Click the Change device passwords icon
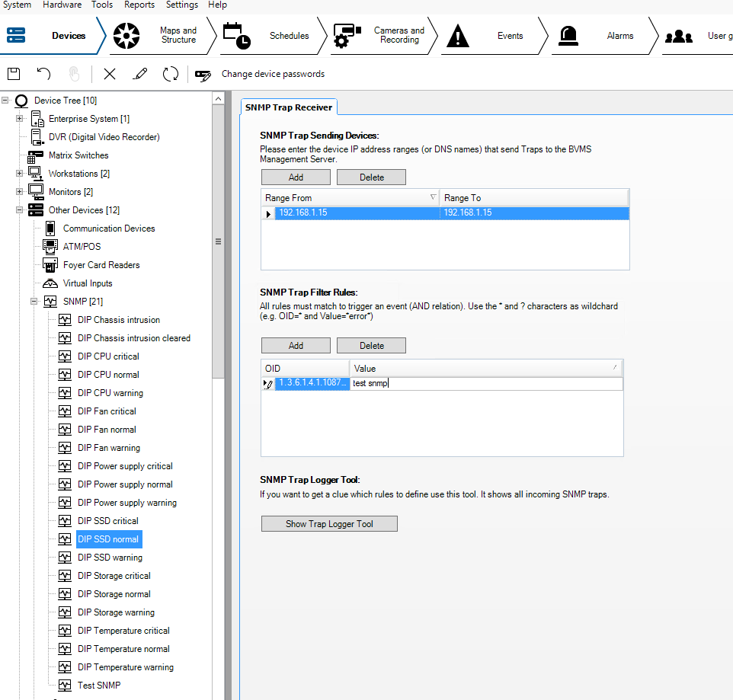The height and width of the screenshot is (700, 733). coord(203,75)
